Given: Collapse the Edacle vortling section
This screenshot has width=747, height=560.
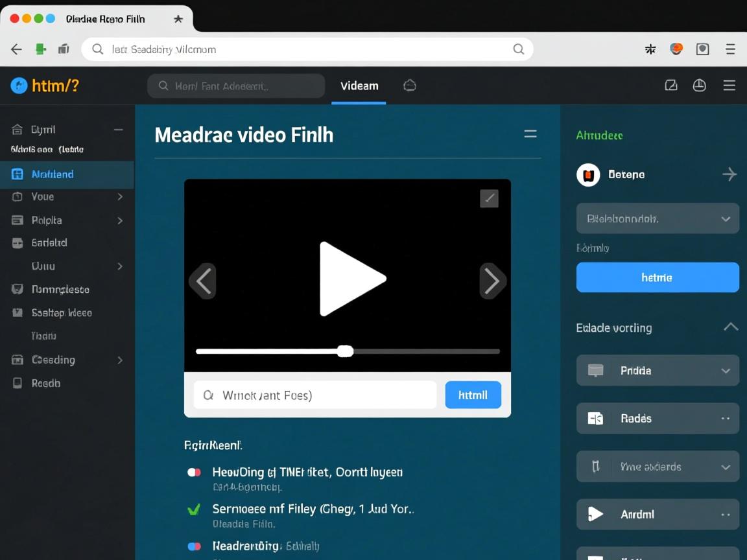Looking at the screenshot, I should (x=730, y=327).
